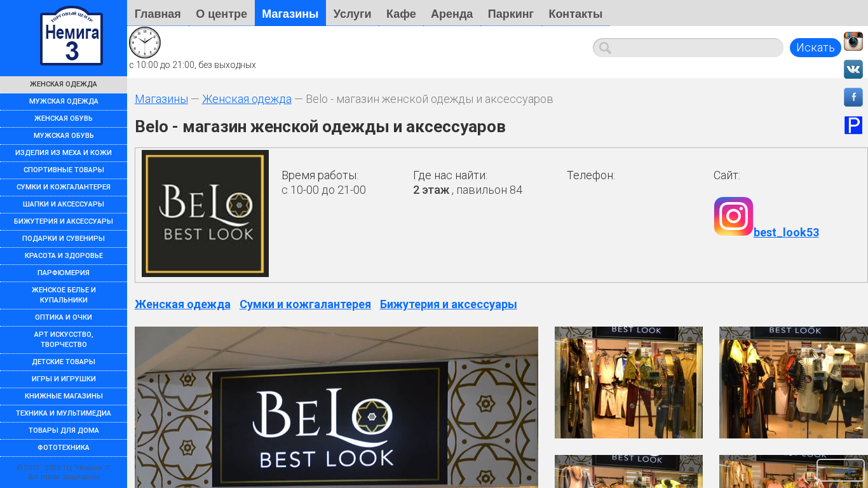The width and height of the screenshot is (868, 488).
Task: Open the best_look53 Instagram link
Action: 786,233
